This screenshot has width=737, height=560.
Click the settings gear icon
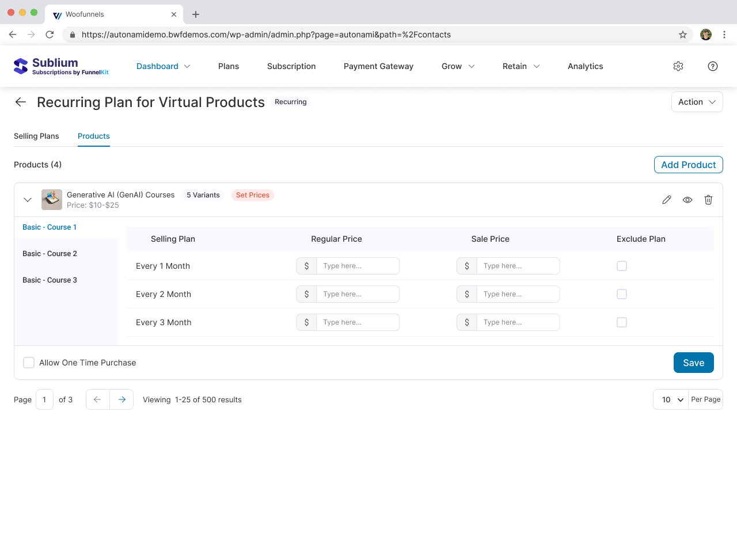tap(678, 66)
